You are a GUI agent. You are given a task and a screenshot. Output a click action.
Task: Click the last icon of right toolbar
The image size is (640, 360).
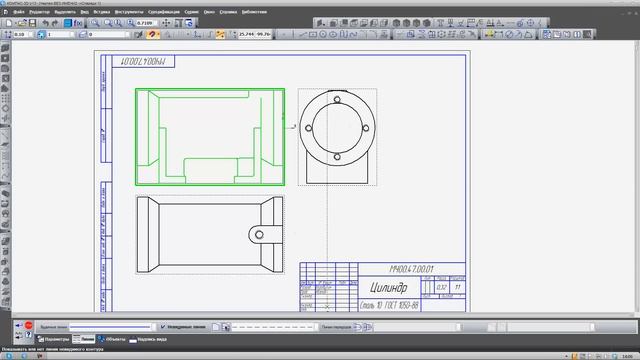[587, 35]
